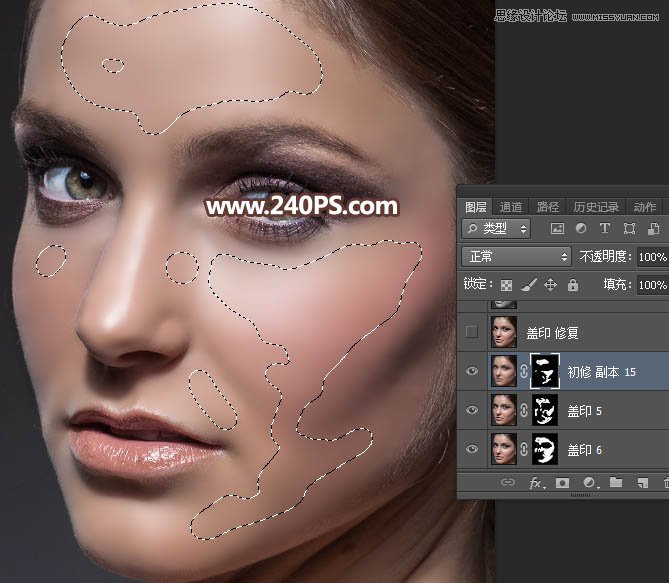The width and height of the screenshot is (669, 583).
Task: Click the 初修 副本 15 layer name
Action: point(601,372)
